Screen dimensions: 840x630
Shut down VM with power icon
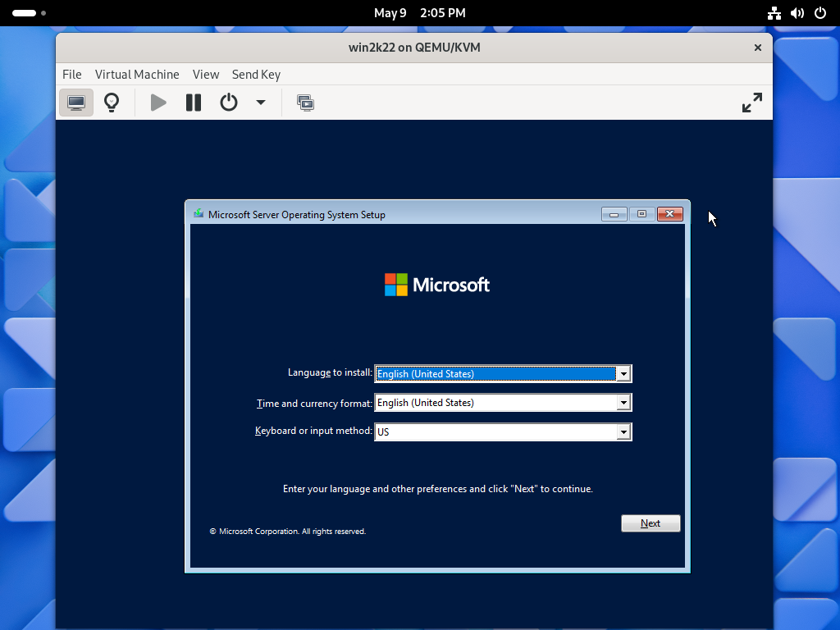pos(229,103)
